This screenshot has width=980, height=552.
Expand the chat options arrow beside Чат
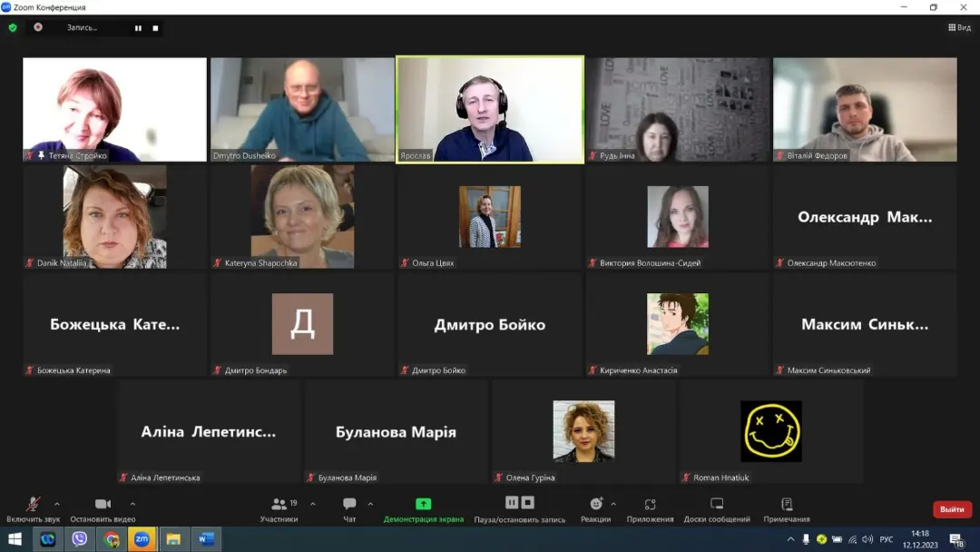click(x=370, y=504)
